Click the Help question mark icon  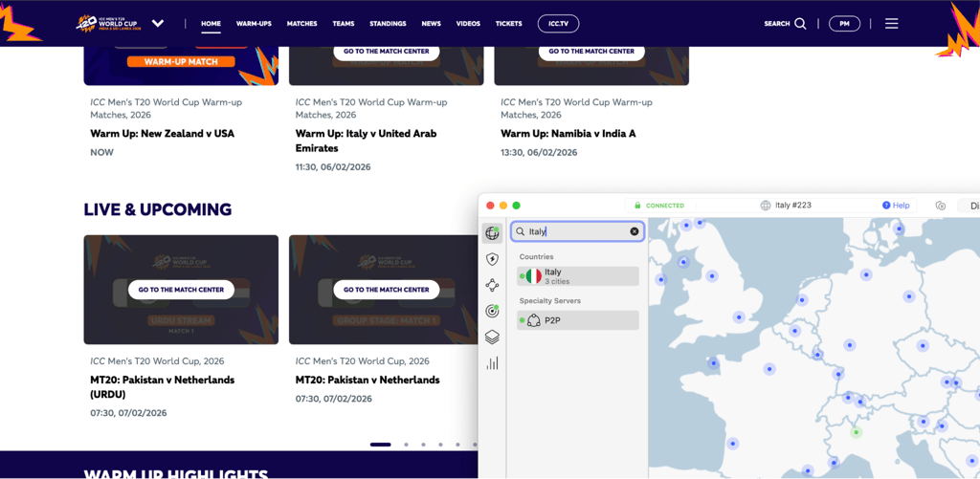886,206
